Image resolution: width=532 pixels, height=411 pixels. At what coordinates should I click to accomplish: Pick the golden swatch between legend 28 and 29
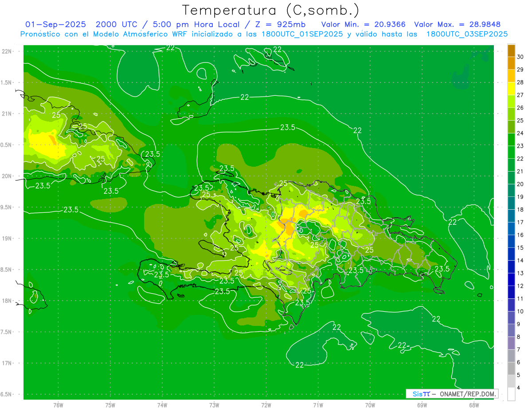tap(511, 76)
